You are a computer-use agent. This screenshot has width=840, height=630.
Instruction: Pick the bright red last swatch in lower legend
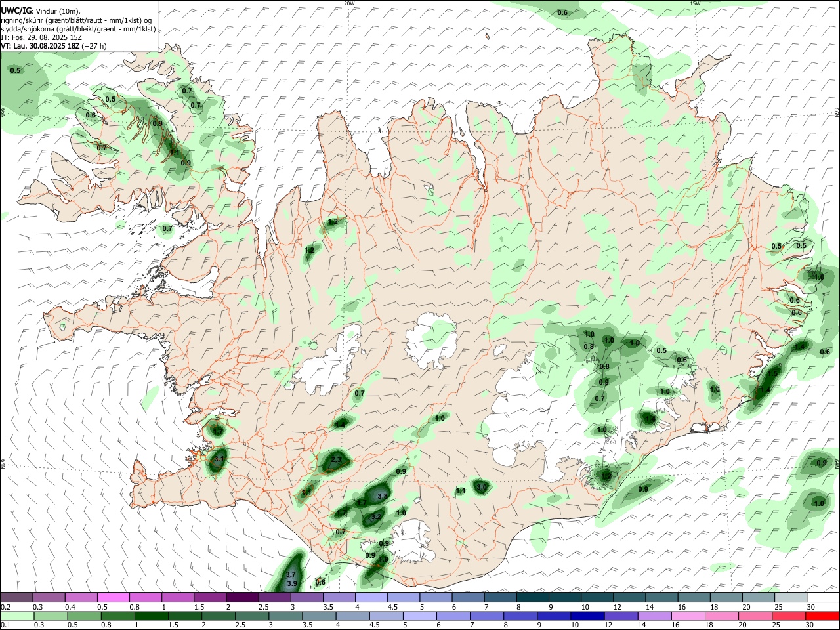[x=822, y=616]
